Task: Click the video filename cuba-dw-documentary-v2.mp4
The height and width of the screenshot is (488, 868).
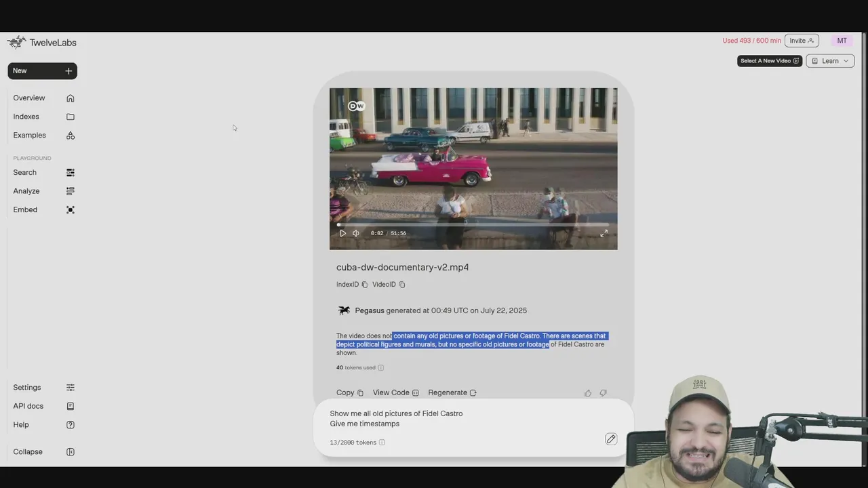Action: point(402,267)
